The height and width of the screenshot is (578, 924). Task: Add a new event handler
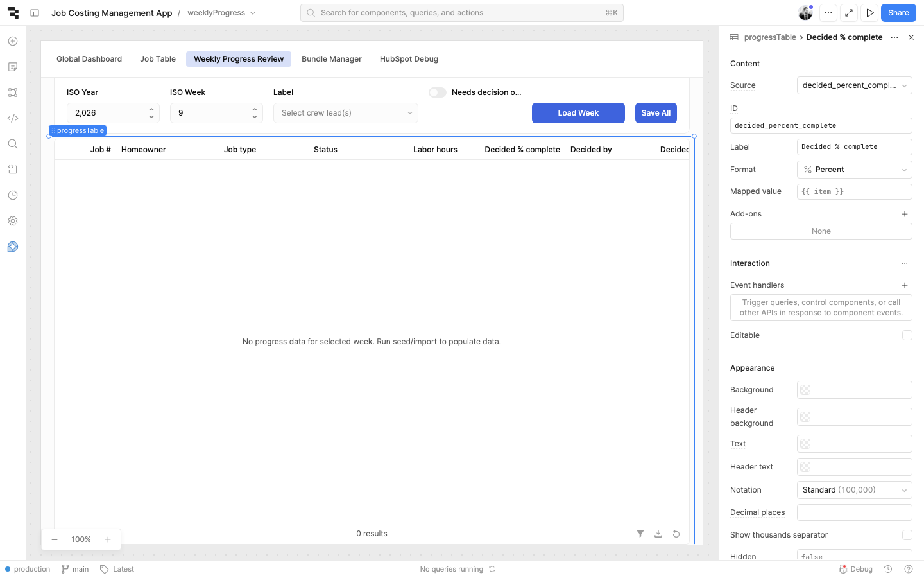[x=904, y=285]
